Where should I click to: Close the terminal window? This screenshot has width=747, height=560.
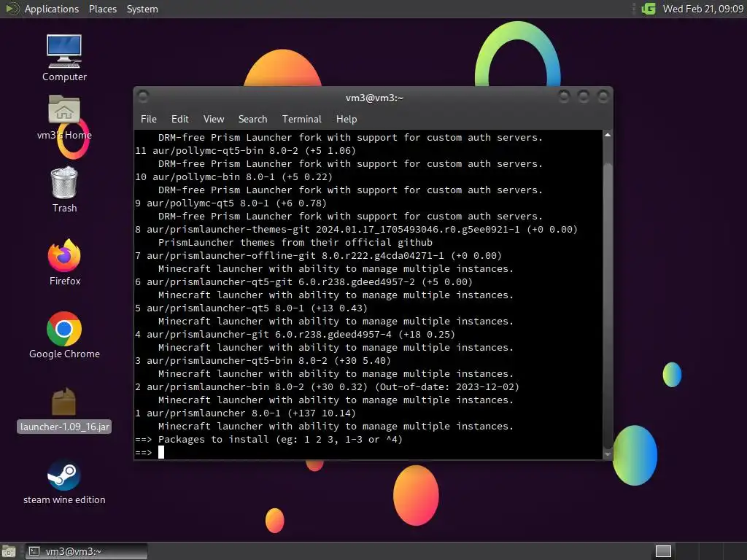(603, 97)
